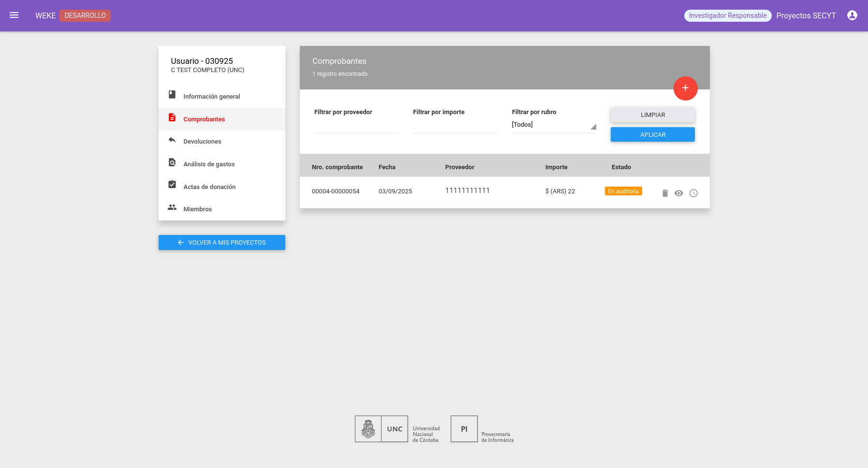Open Actas de donación section

[x=222, y=187]
